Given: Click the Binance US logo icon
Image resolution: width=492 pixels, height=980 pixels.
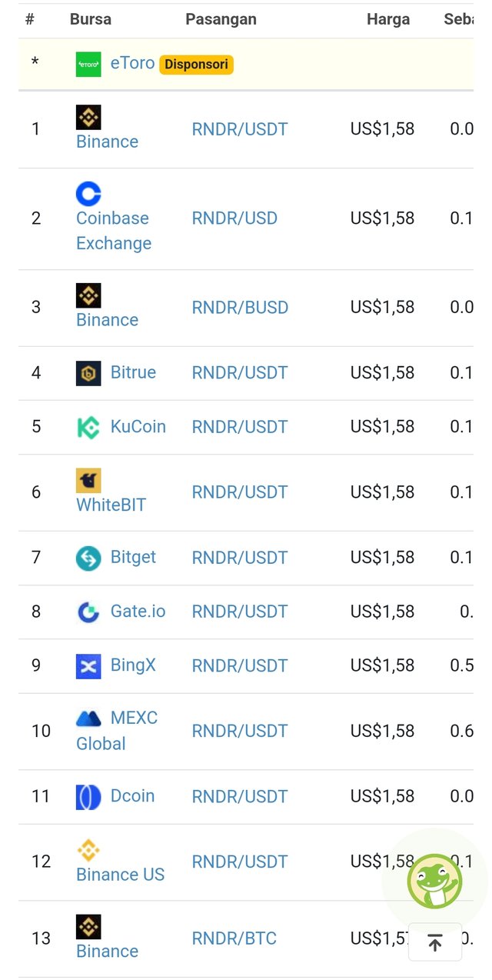Looking at the screenshot, I should point(88,850).
